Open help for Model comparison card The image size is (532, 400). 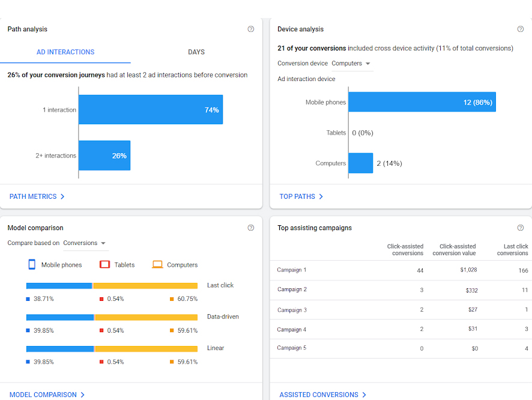(251, 228)
